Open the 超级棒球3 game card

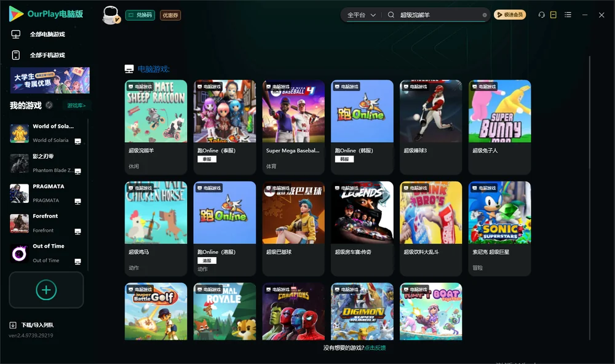coord(430,127)
